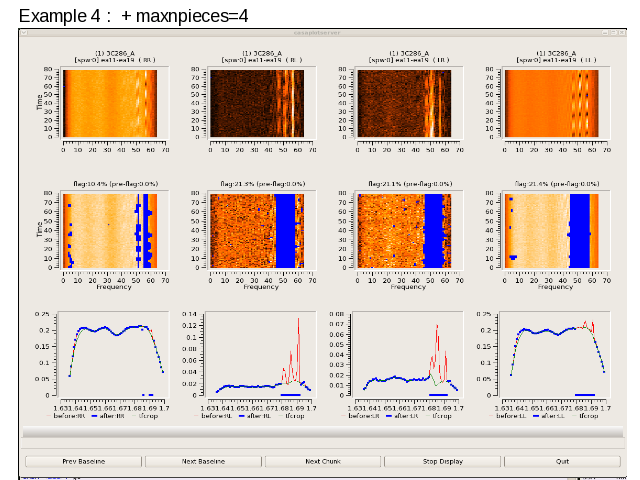Go to Next Baseline
Screen dimensions: 640x480
[x=203, y=461]
